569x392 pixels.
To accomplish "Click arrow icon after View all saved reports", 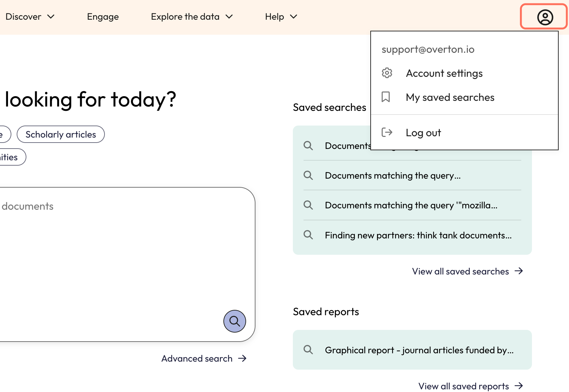I will click(519, 386).
